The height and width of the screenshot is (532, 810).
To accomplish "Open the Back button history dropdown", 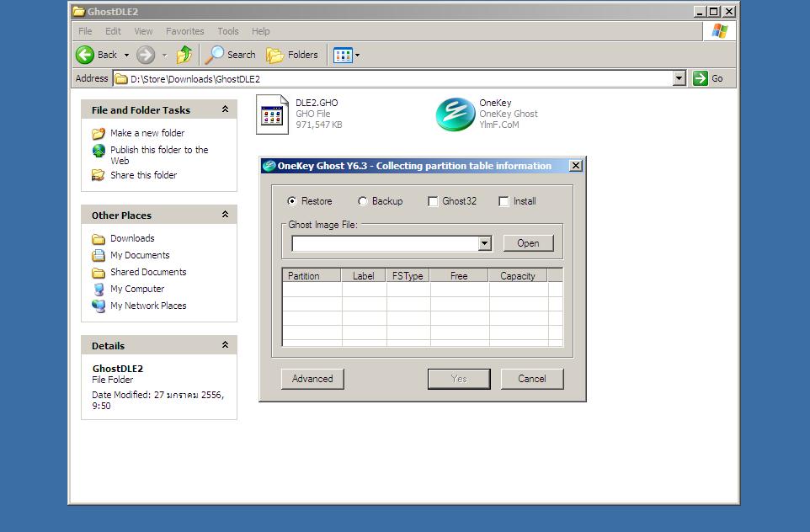I will pos(126,55).
